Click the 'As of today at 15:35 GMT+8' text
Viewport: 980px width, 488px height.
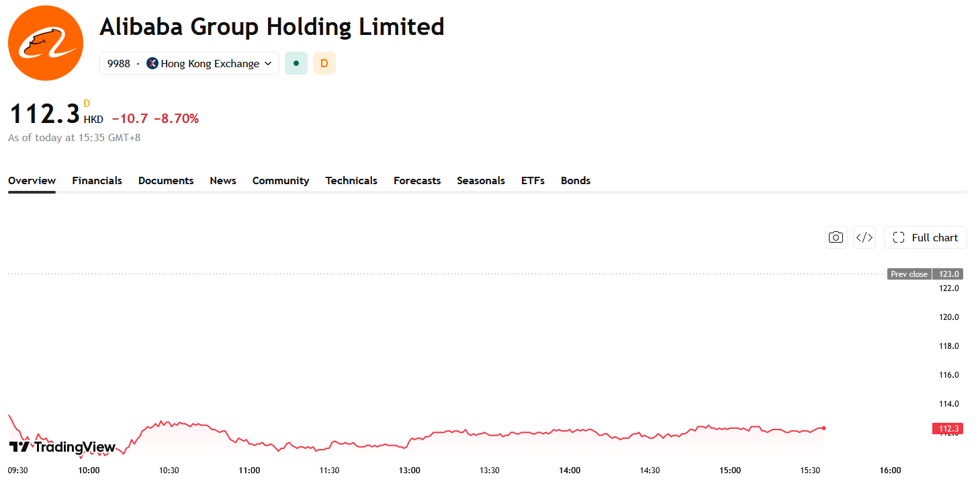tap(75, 138)
